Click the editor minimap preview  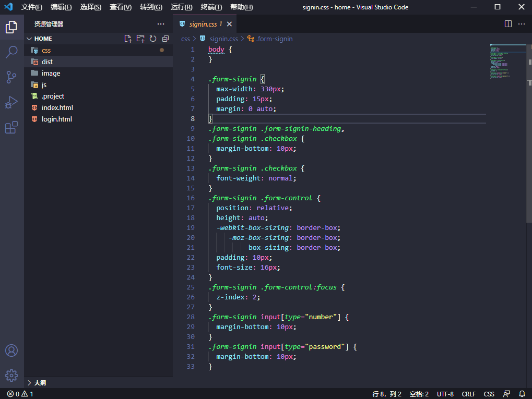pos(507,62)
